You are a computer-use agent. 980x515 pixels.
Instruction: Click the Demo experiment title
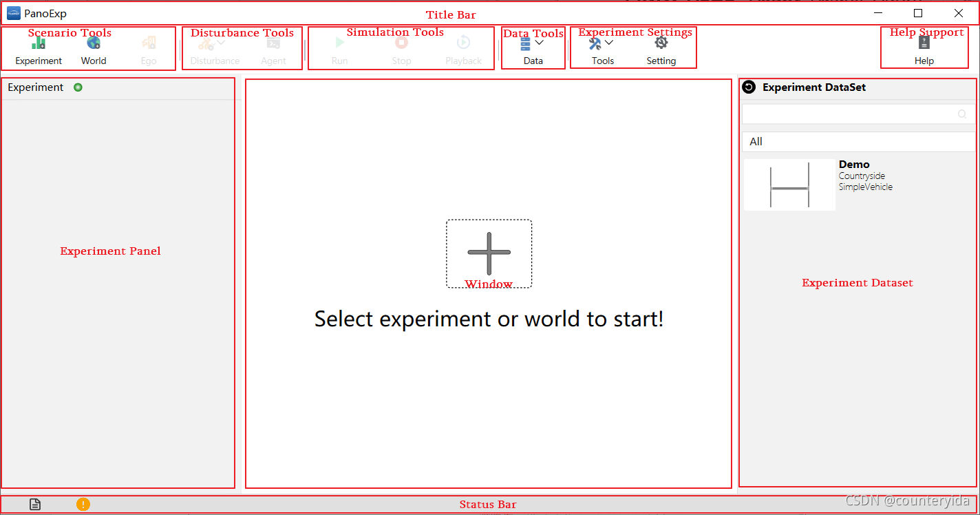(x=854, y=165)
